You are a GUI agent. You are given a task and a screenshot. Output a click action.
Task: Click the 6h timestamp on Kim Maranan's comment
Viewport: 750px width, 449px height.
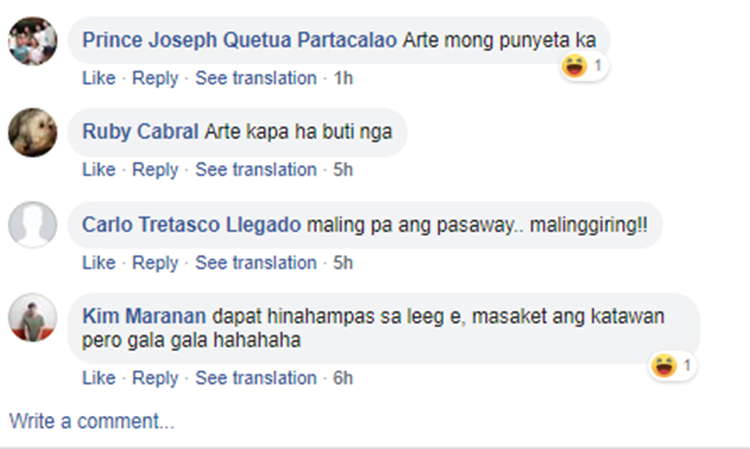click(x=343, y=378)
